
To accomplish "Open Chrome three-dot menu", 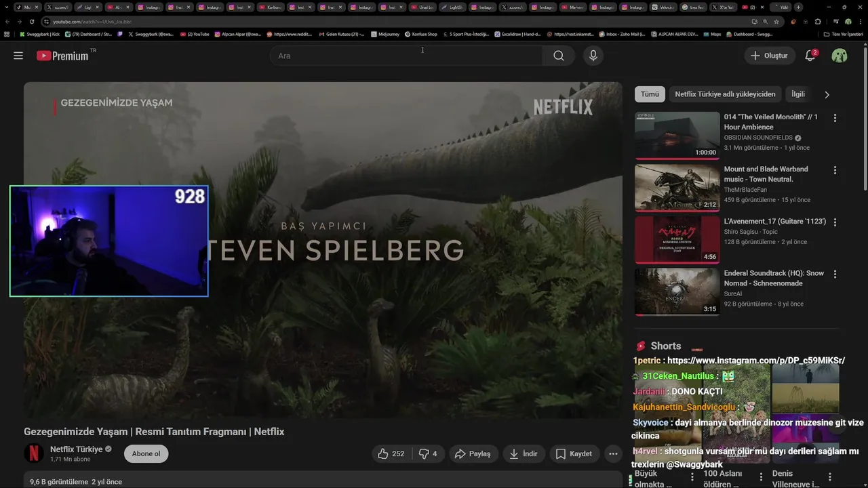I will 860,22.
